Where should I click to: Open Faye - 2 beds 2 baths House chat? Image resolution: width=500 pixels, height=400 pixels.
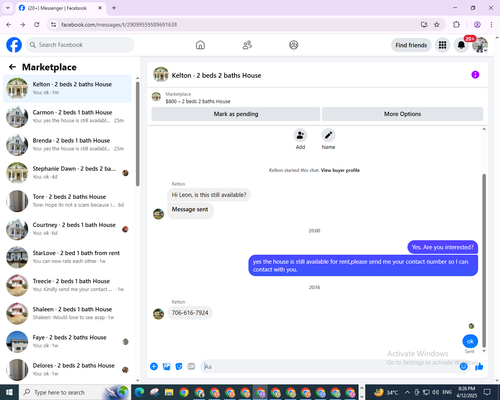(67, 341)
